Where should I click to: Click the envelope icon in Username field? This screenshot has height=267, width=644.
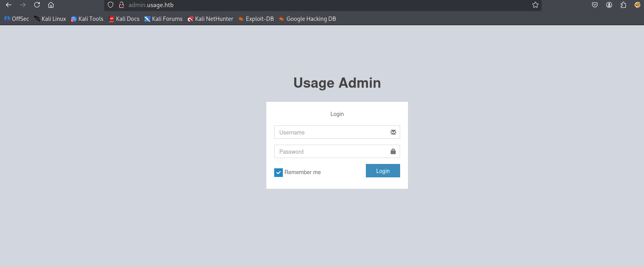[393, 132]
